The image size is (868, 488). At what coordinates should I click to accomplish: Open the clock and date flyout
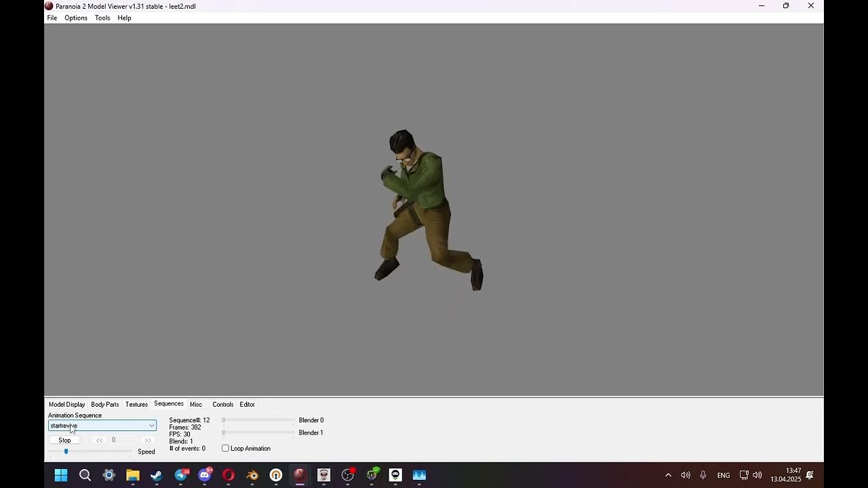pos(786,475)
